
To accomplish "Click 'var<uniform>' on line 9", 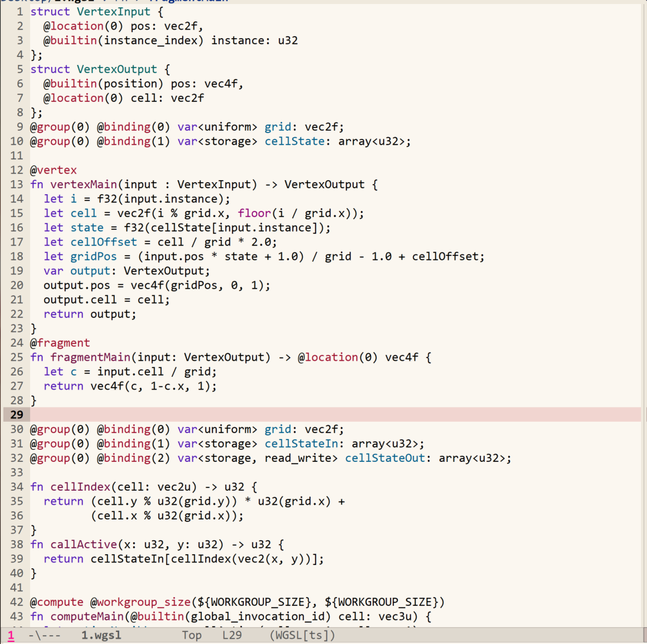I will coord(218,127).
